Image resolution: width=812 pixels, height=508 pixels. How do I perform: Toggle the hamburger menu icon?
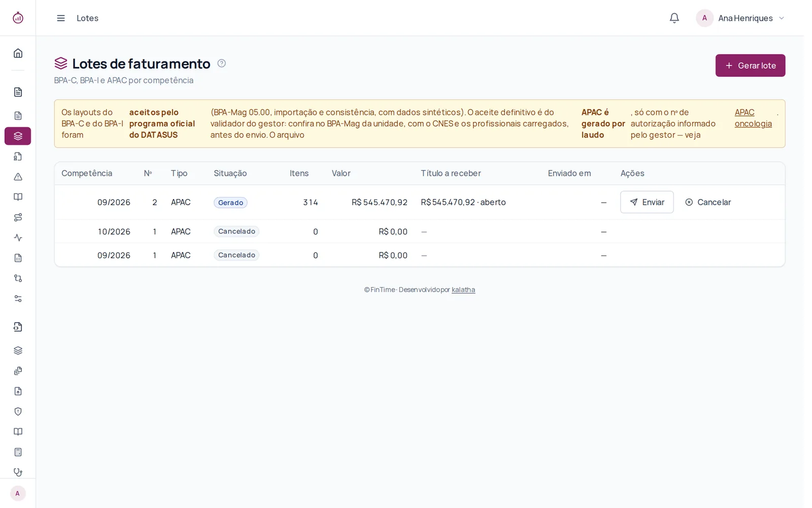click(x=61, y=18)
